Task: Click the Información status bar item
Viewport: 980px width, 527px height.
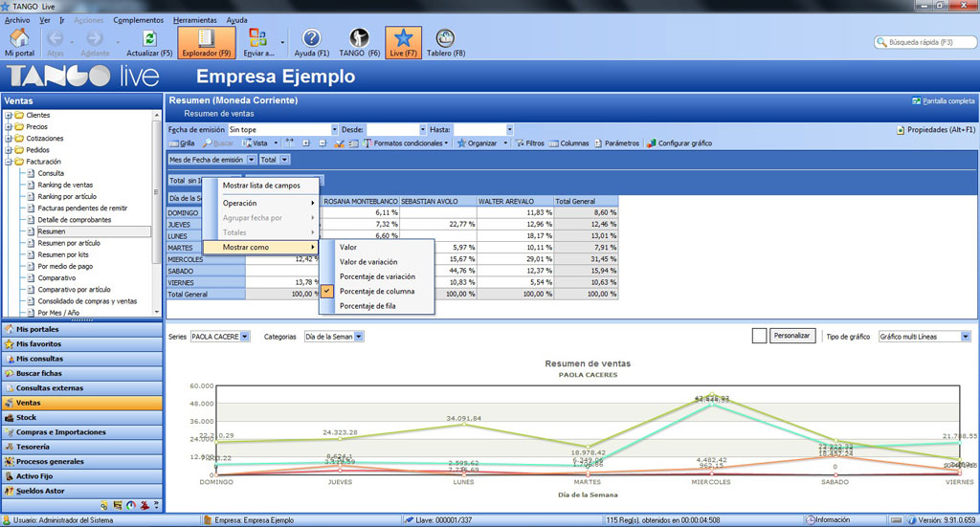Action: pos(828,520)
